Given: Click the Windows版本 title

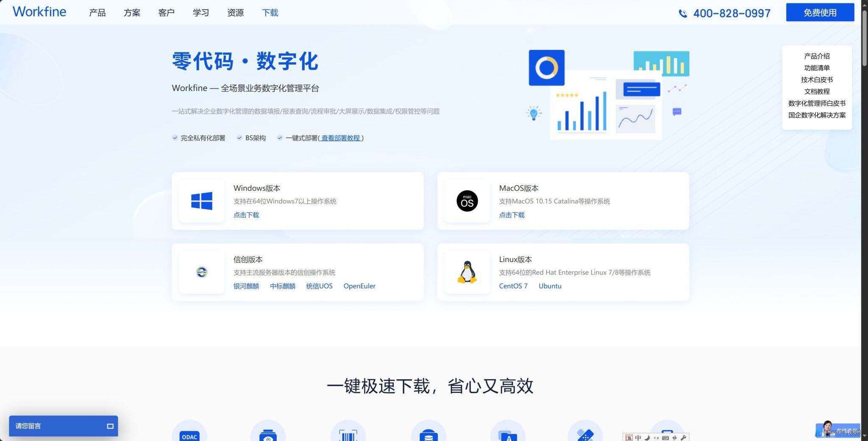Looking at the screenshot, I should pos(257,188).
